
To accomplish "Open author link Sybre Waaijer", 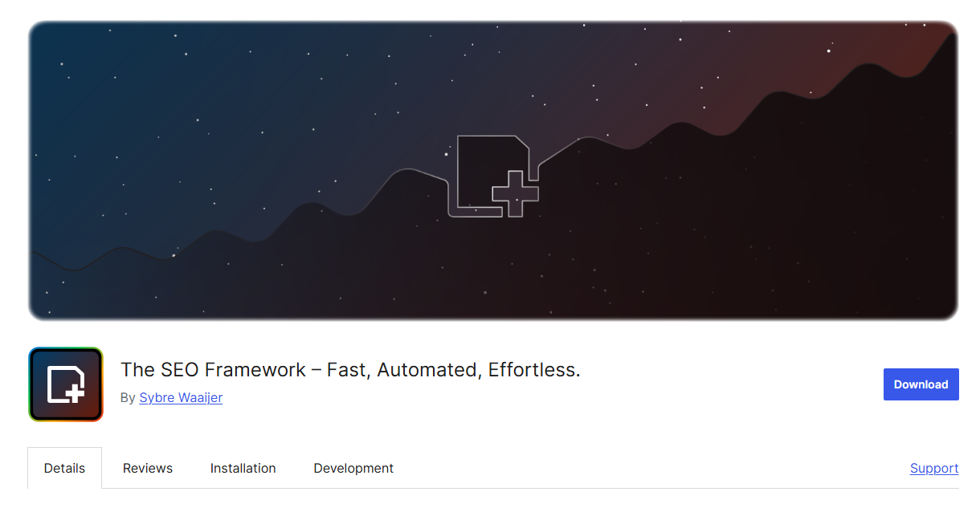I will click(x=181, y=397).
